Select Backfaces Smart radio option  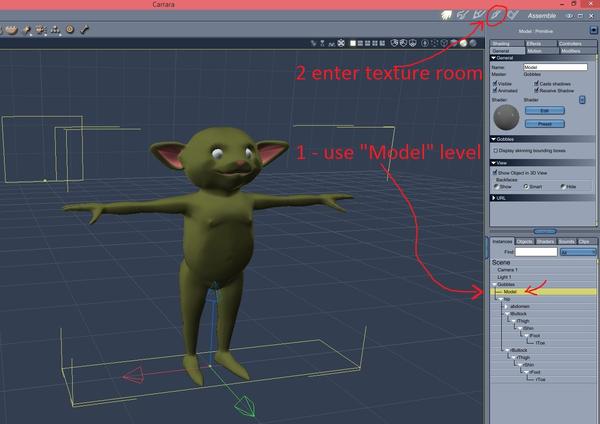[526, 186]
